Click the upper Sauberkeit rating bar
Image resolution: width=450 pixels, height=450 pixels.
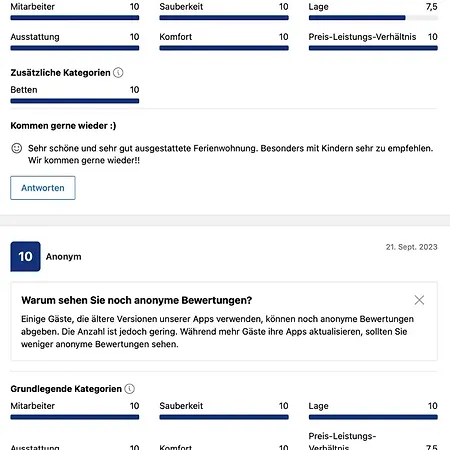coord(224,18)
